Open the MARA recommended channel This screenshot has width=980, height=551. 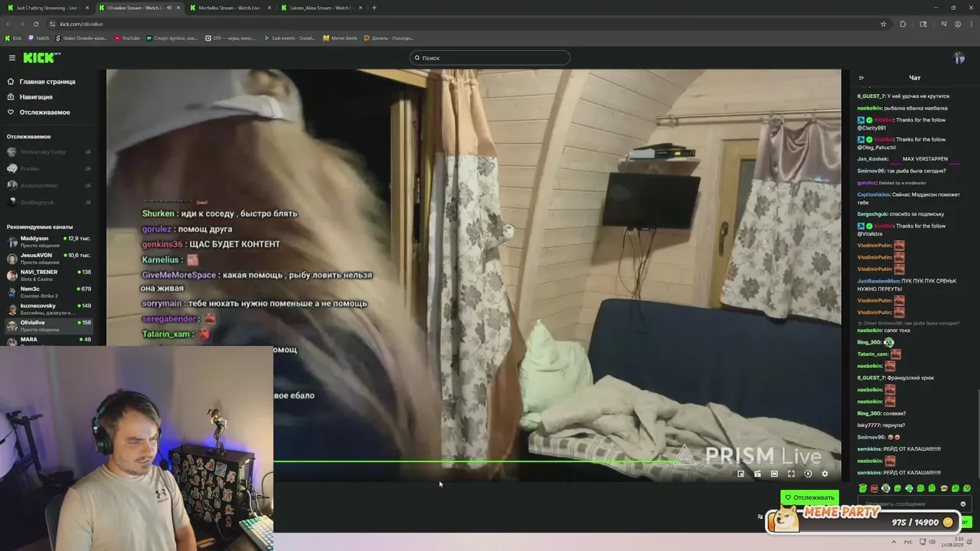click(x=48, y=340)
